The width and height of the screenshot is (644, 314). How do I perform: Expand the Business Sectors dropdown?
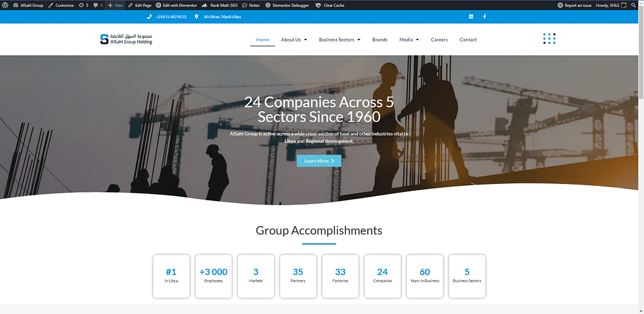pos(340,40)
